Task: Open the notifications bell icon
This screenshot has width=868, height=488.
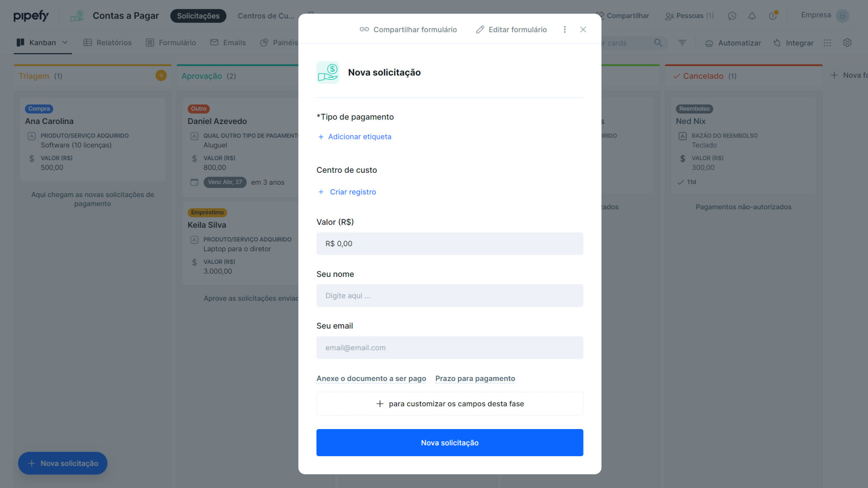Action: pos(752,16)
